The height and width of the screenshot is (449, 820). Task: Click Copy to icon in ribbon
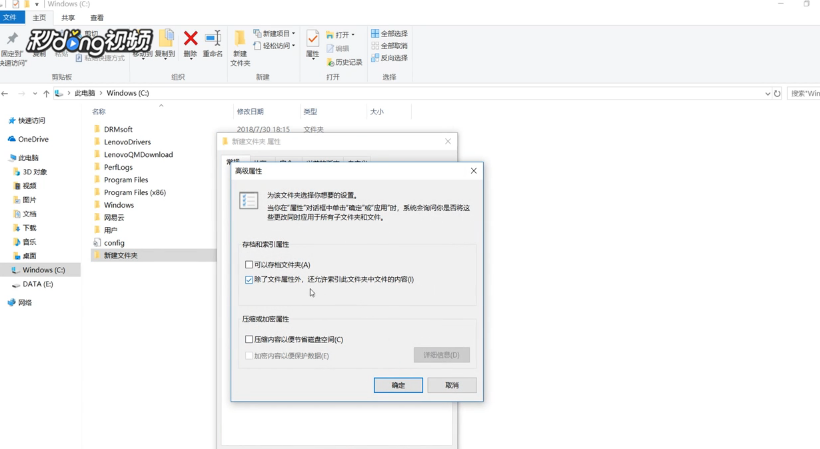click(166, 38)
